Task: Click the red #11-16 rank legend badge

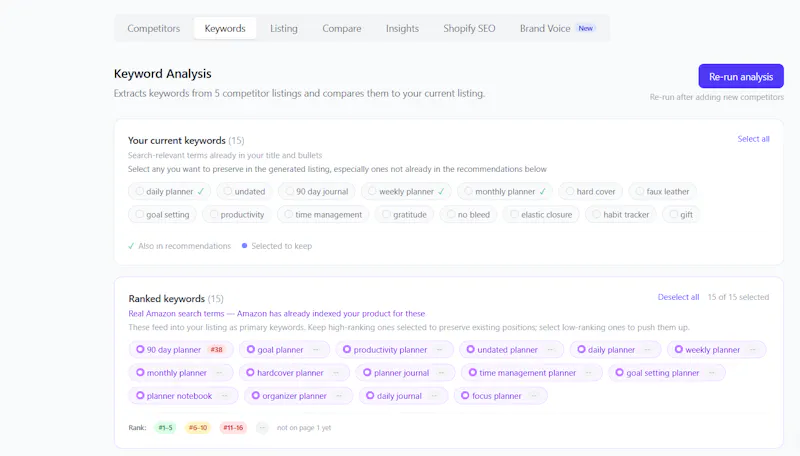Action: [233, 427]
